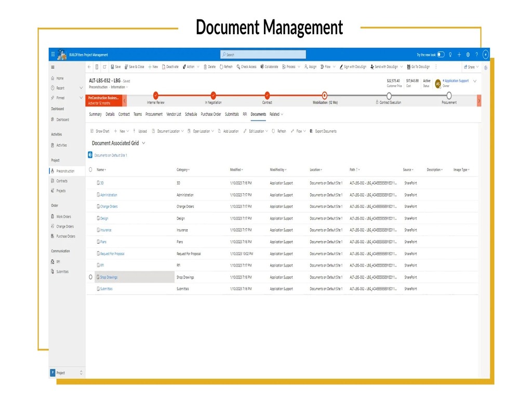This screenshot has width=532, height=399.
Task: Click the Upload icon in documents toolbar
Action: tap(134, 131)
